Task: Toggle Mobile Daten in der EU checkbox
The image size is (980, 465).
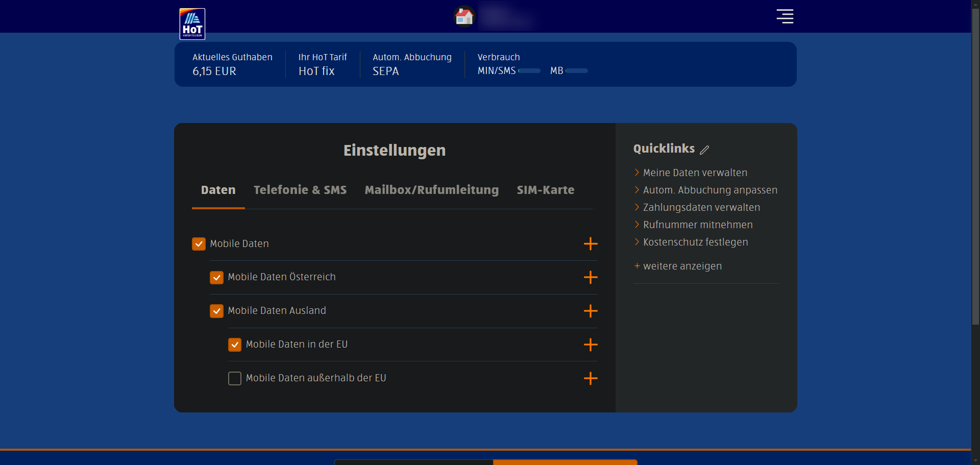Action: tap(235, 345)
